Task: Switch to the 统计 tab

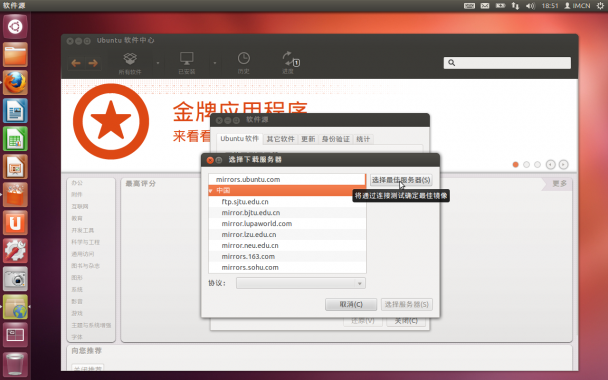Action: pyautogui.click(x=363, y=139)
